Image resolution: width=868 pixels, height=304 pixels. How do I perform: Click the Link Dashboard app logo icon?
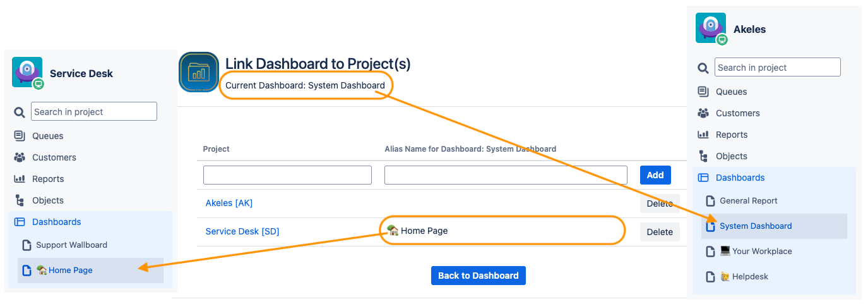(x=198, y=72)
